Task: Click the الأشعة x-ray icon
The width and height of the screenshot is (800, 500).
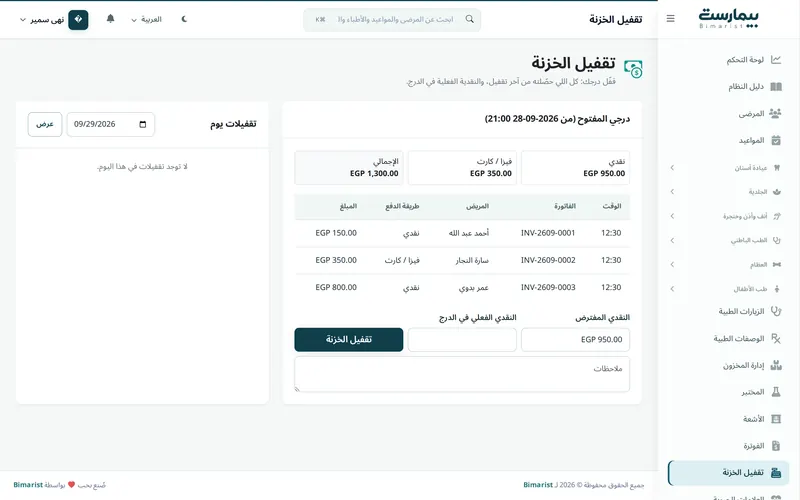Action: pyautogui.click(x=776, y=419)
